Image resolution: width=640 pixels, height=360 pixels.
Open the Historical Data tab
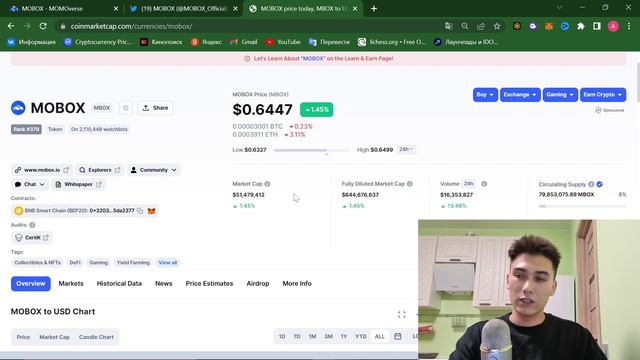(x=119, y=284)
